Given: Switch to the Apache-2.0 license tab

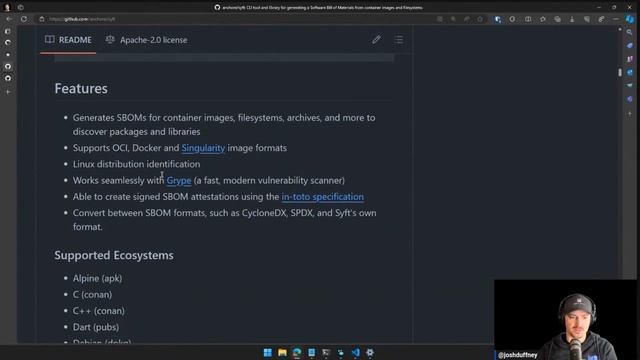Looking at the screenshot, I should [147, 40].
